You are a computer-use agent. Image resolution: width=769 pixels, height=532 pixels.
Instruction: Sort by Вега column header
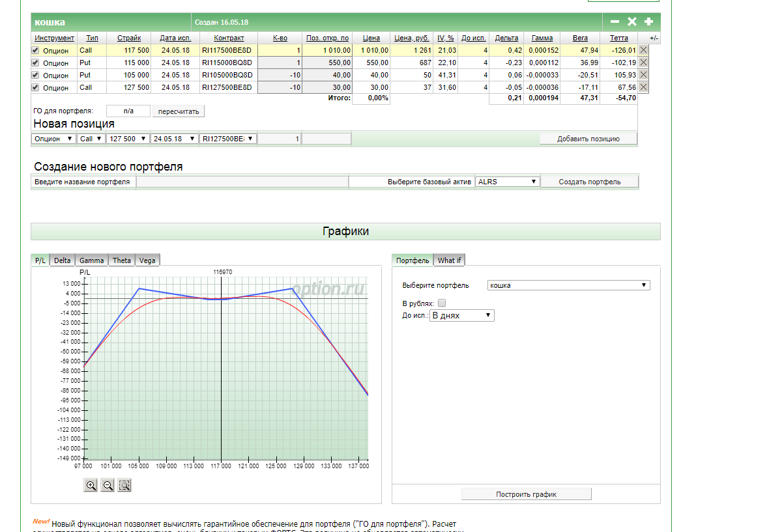[580, 38]
